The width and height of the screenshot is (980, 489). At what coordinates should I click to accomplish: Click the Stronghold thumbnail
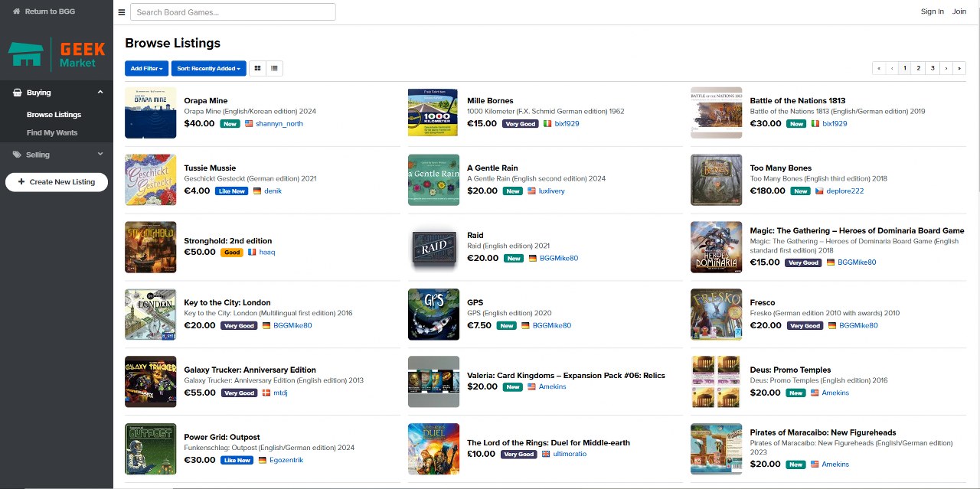pyautogui.click(x=151, y=247)
